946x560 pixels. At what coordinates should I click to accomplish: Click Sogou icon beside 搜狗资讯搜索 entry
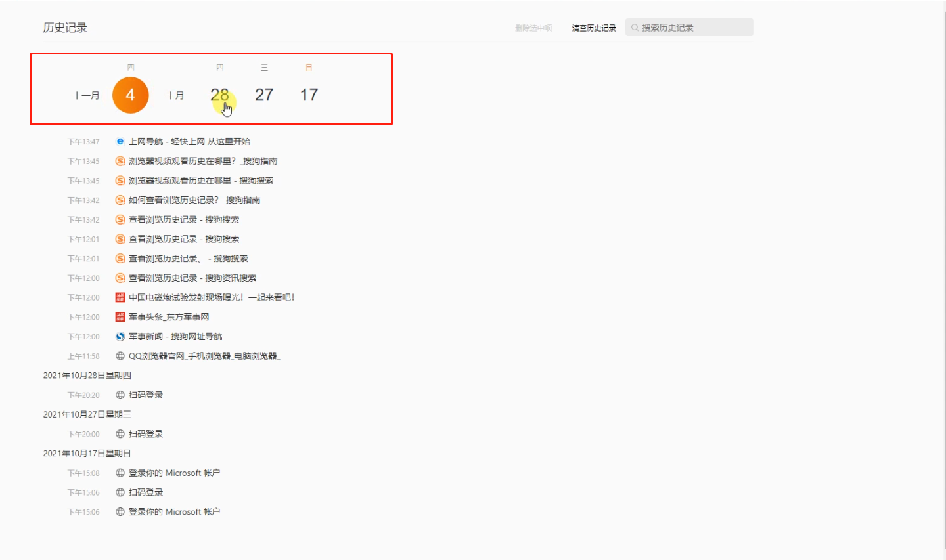pos(120,278)
